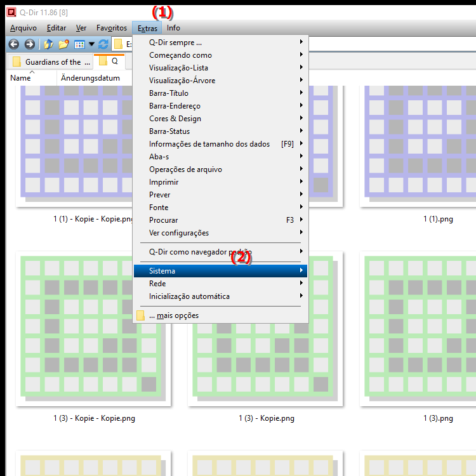
Task: Expand the Barra-Status submenu
Action: tap(220, 131)
